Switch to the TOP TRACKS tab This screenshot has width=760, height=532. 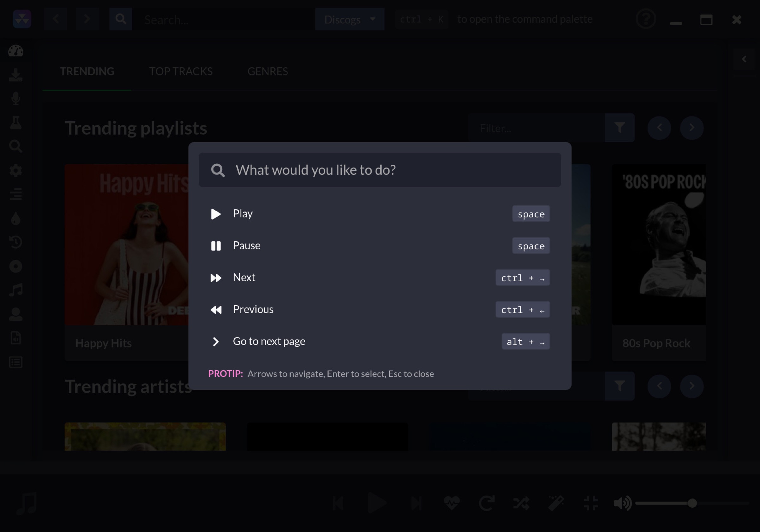(181, 72)
